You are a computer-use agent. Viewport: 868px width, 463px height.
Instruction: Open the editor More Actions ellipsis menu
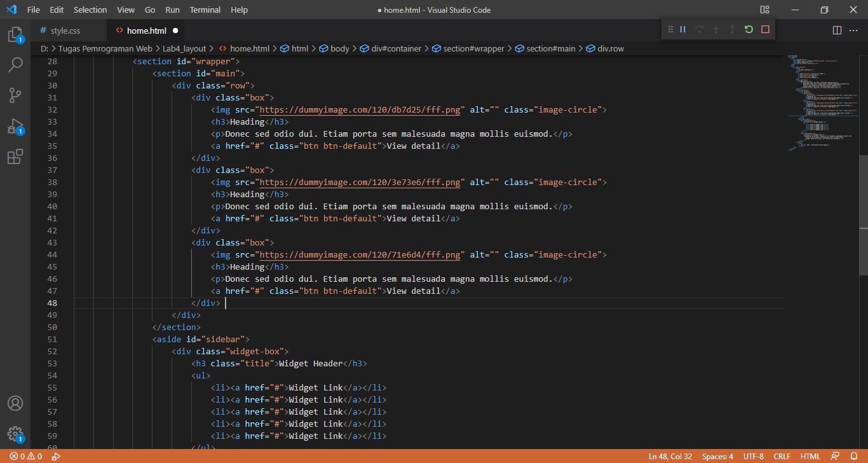(853, 29)
